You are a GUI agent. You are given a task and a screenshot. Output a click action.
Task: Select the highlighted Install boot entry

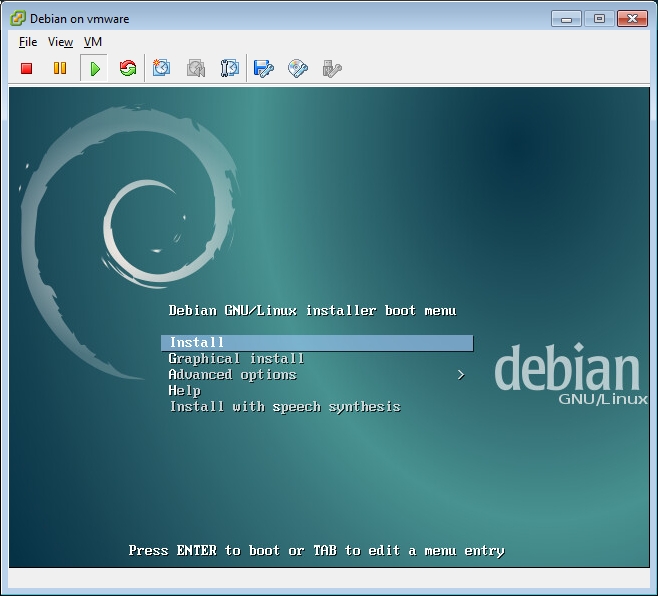pos(317,343)
